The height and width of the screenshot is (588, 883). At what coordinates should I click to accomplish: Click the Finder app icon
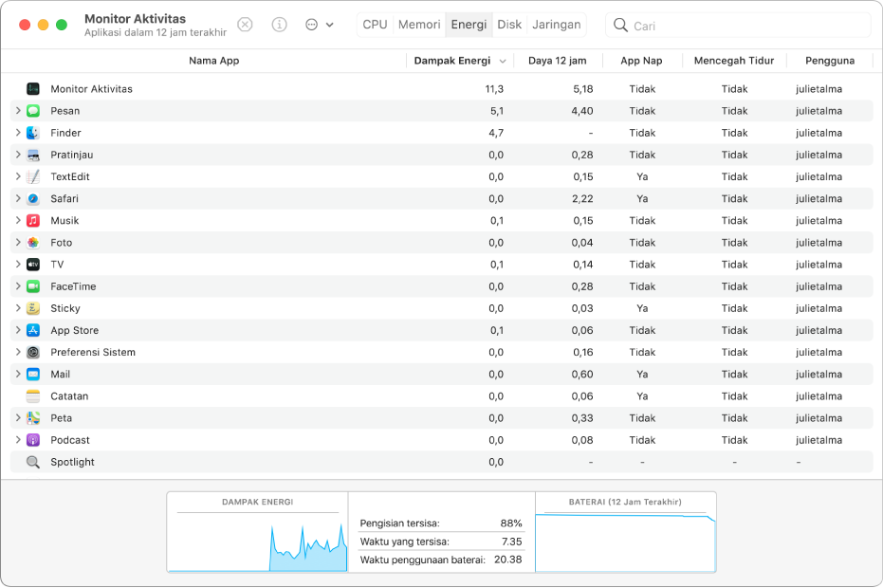[33, 133]
